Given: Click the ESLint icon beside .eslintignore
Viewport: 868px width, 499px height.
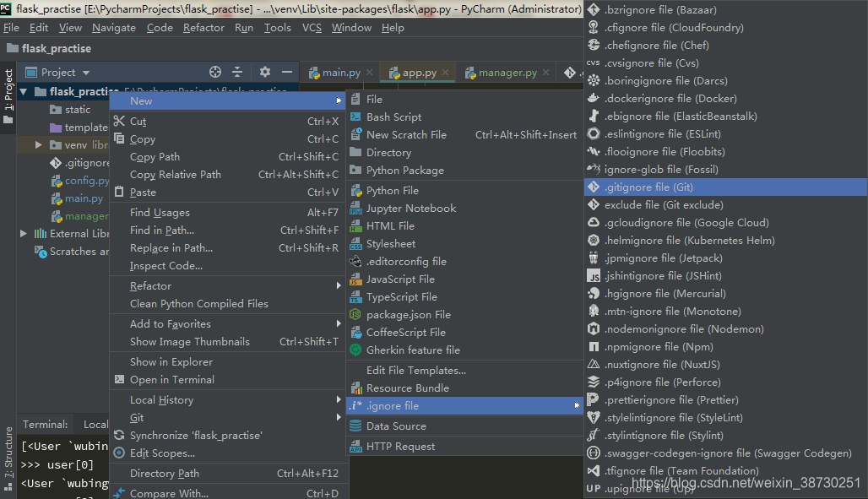Looking at the screenshot, I should pos(594,133).
